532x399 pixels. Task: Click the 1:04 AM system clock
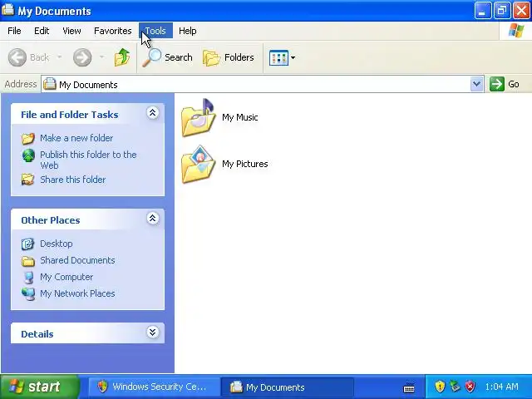click(x=502, y=387)
